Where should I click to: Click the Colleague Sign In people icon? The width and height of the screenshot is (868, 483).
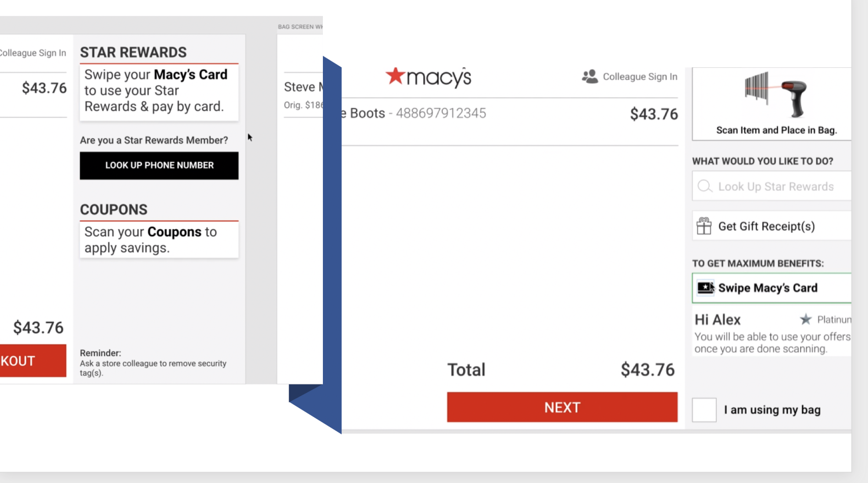coord(590,76)
